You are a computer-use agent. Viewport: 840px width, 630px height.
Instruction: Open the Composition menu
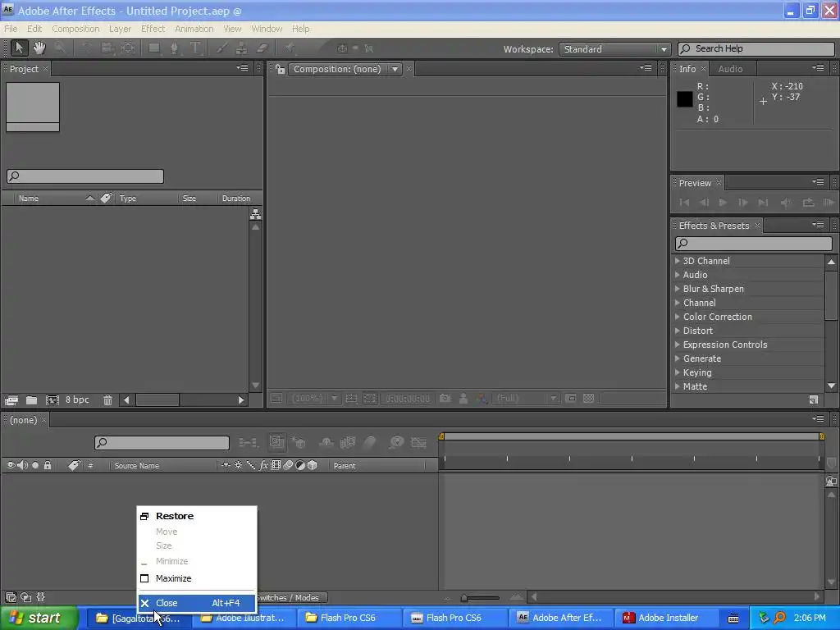coord(75,29)
